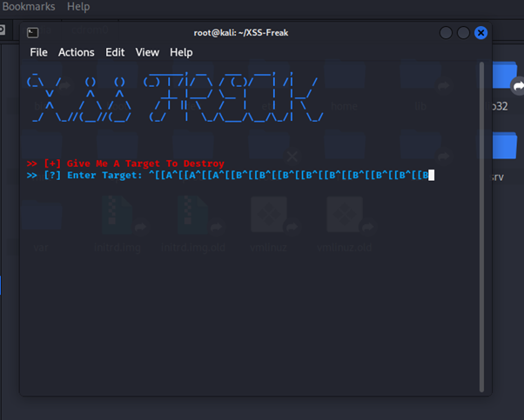The image size is (524, 420).
Task: Open the terminal View menu
Action: [x=147, y=52]
